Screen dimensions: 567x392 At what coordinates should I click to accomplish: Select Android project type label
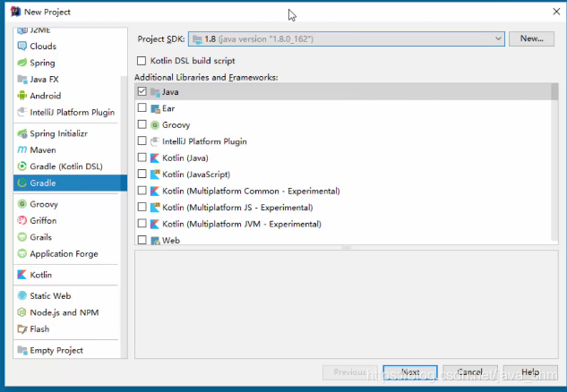[x=45, y=96]
